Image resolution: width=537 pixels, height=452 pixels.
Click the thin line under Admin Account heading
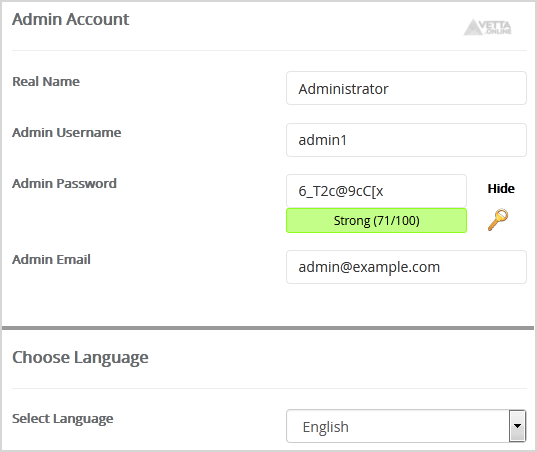tap(269, 51)
